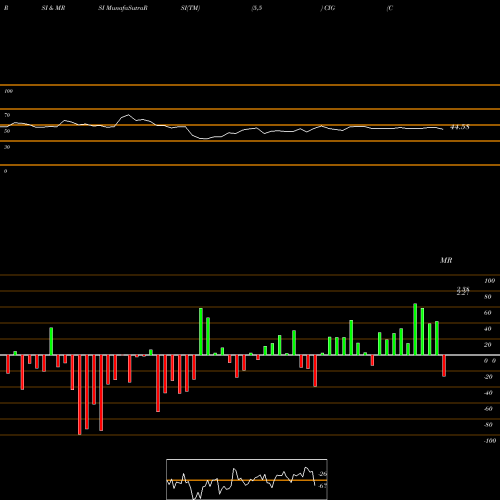Click the current RSI value 44.58
Viewport: 500px width, 500px height.
tap(460, 127)
